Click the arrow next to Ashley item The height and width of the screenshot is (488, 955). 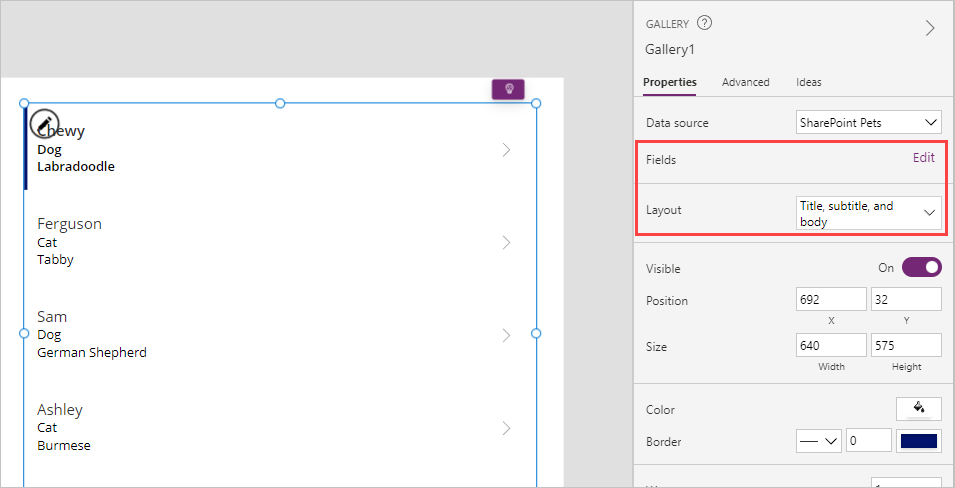(x=506, y=428)
